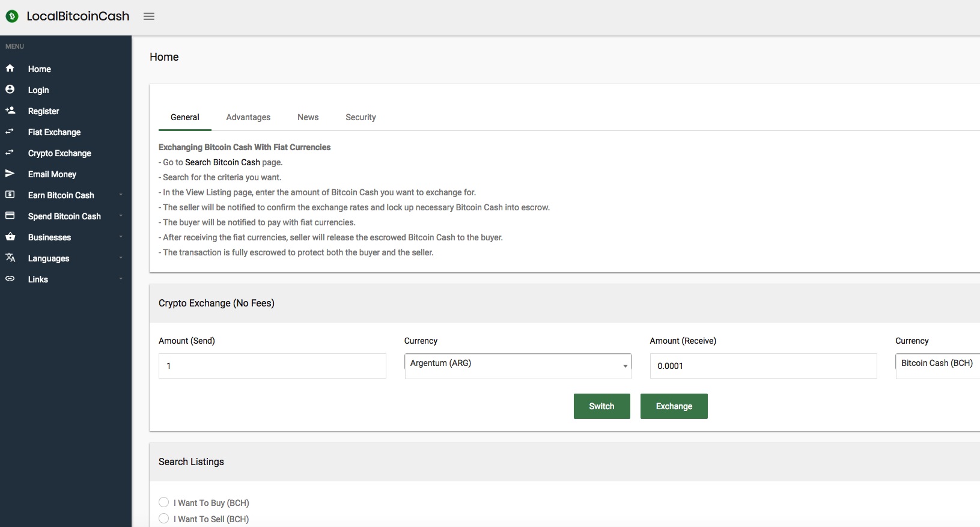Click the Spend Bitcoin Cash card icon

tap(10, 216)
